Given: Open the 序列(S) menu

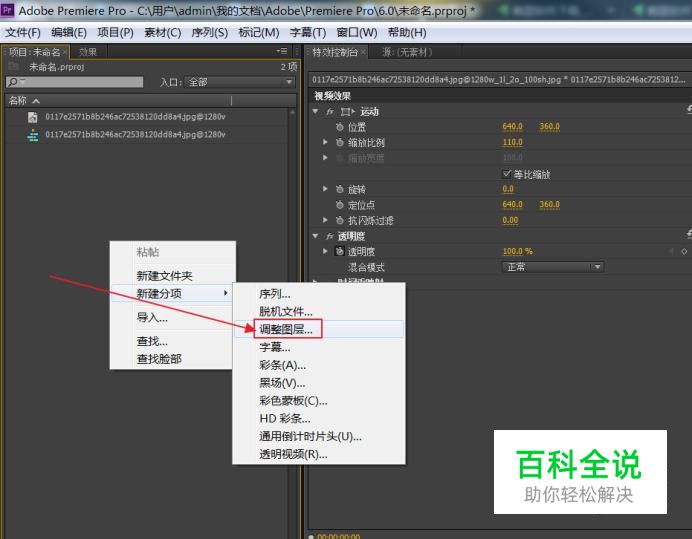Looking at the screenshot, I should pos(210,33).
